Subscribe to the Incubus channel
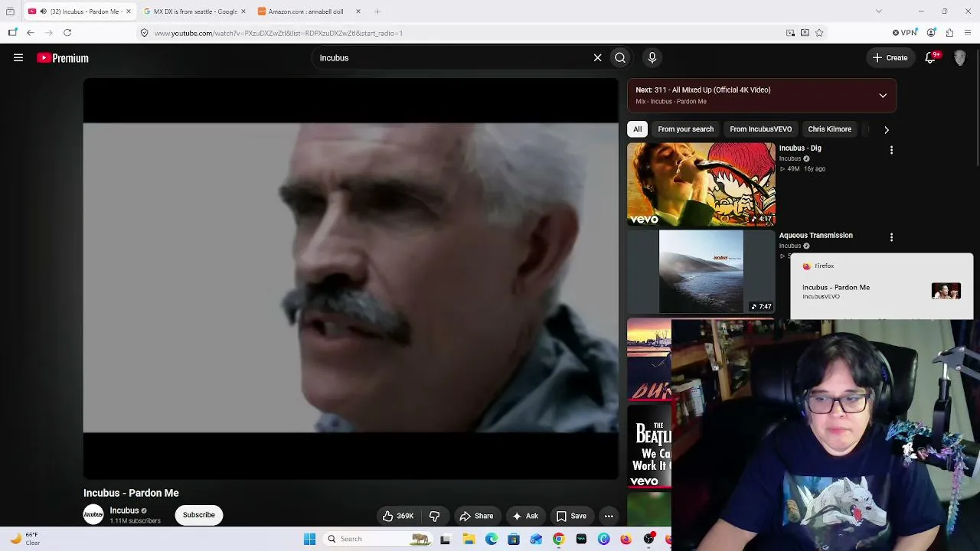 point(199,515)
